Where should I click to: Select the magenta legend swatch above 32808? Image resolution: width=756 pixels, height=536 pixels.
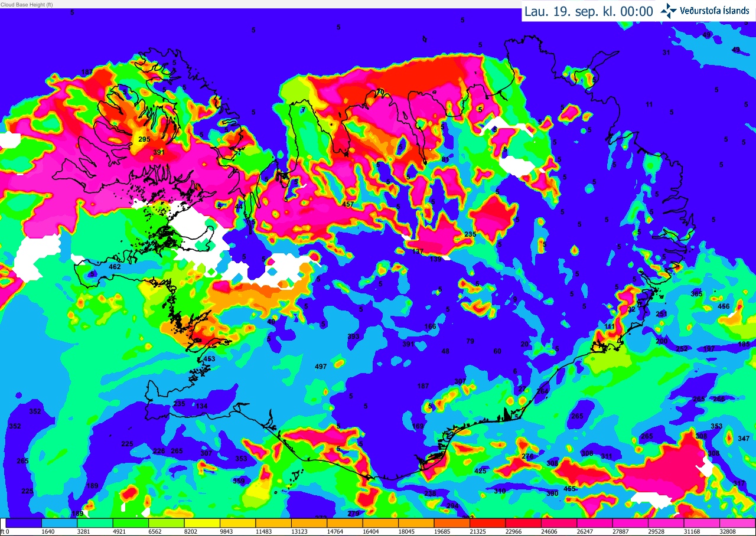[x=738, y=522]
